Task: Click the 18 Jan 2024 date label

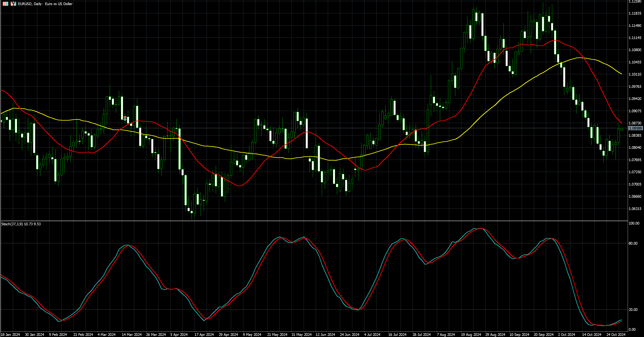Action: (10, 335)
